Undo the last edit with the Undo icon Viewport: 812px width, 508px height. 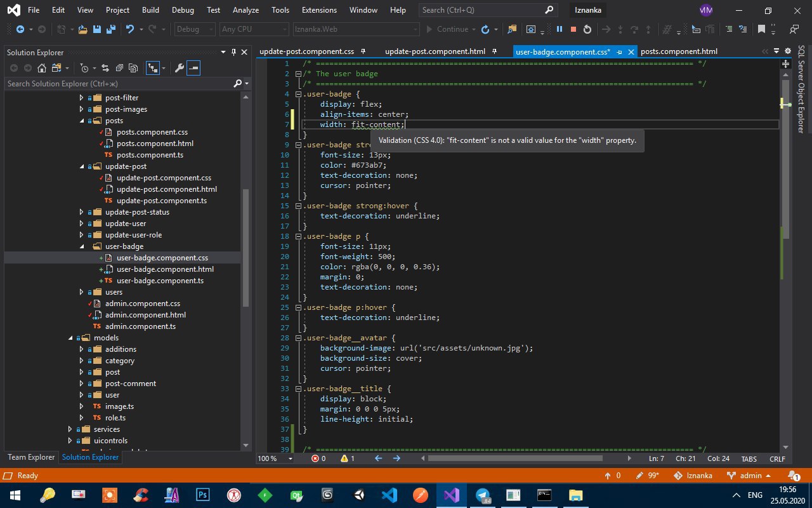tap(130, 29)
